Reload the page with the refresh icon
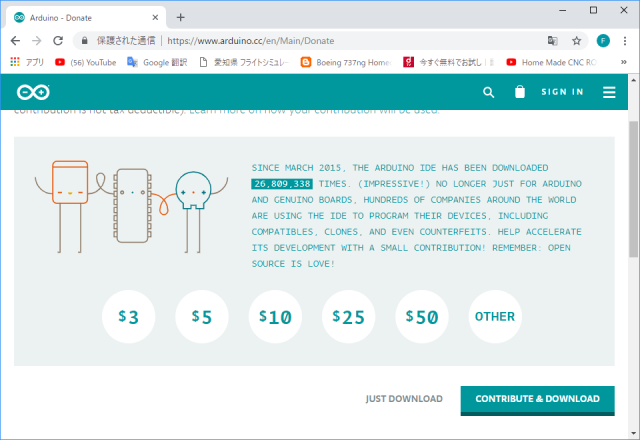640x440 pixels. coord(58,40)
